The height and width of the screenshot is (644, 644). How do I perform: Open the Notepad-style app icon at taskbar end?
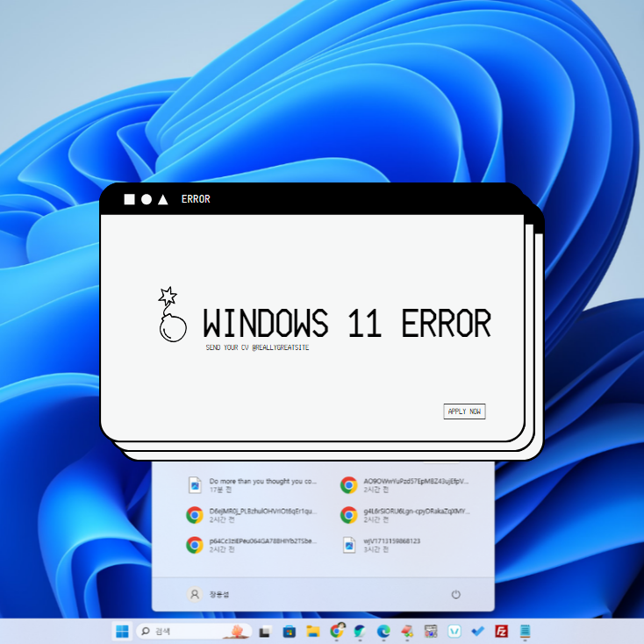click(525, 631)
